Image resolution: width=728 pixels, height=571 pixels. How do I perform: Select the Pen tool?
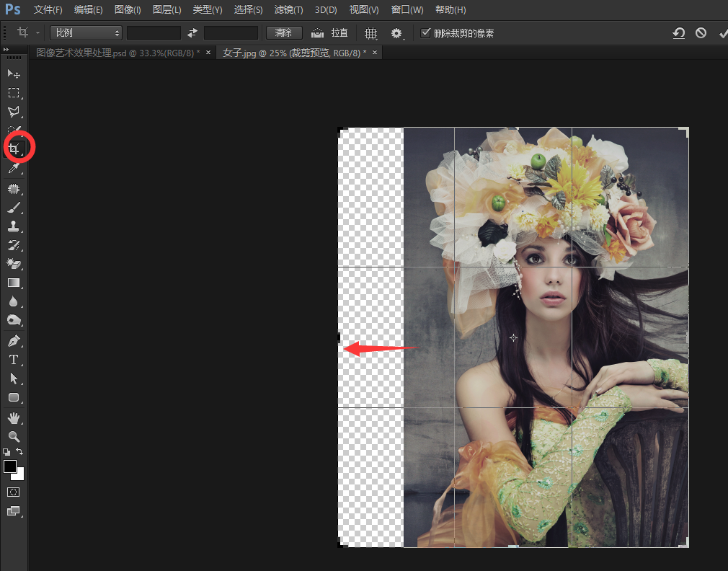[13, 340]
